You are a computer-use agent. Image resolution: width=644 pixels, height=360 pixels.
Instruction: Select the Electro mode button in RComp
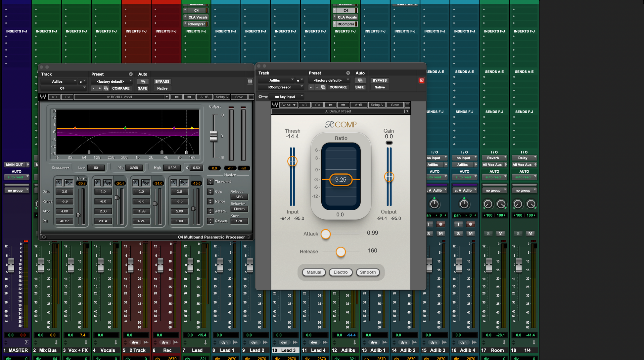point(341,272)
